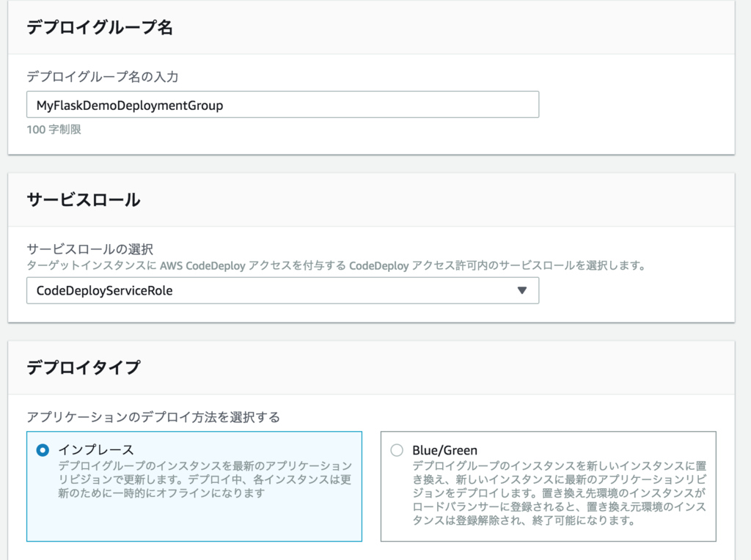The image size is (751, 560).
Task: Click the インプレース option description text
Action: 205,479
